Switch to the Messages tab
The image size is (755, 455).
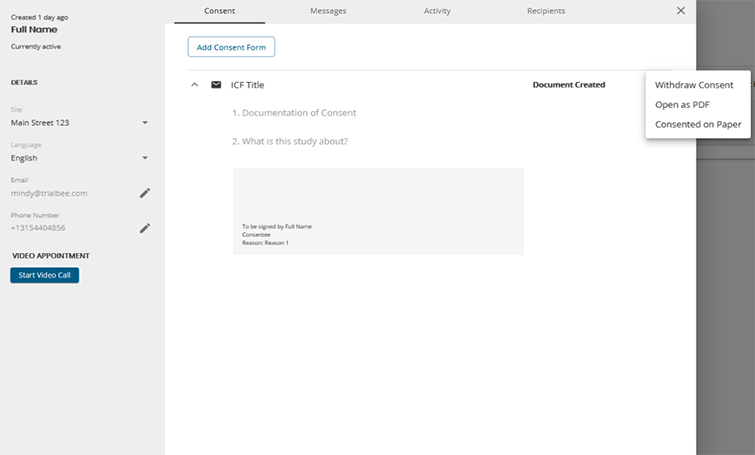pyautogui.click(x=328, y=11)
